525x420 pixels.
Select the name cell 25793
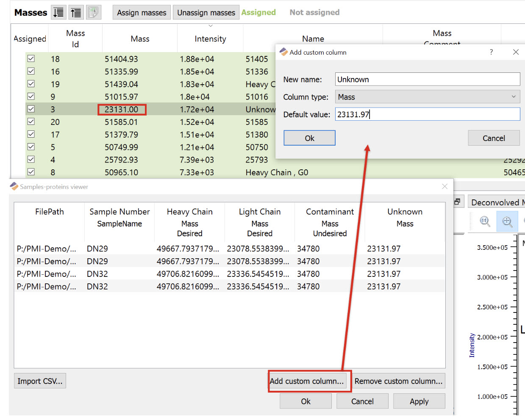pyautogui.click(x=257, y=160)
